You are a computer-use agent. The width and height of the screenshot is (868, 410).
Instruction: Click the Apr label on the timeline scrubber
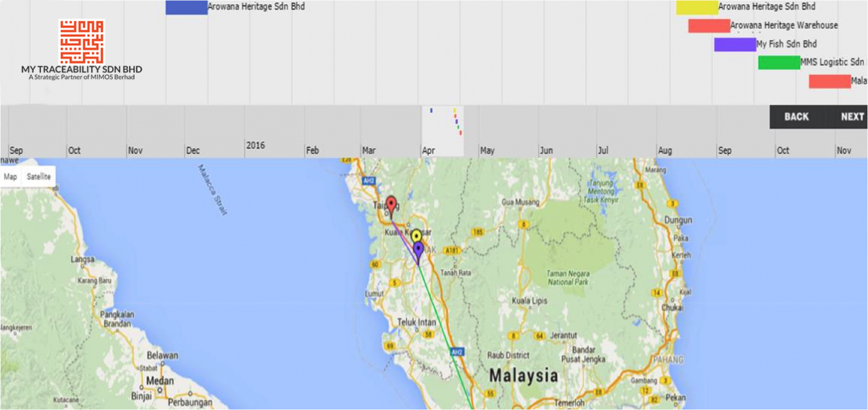pos(428,151)
